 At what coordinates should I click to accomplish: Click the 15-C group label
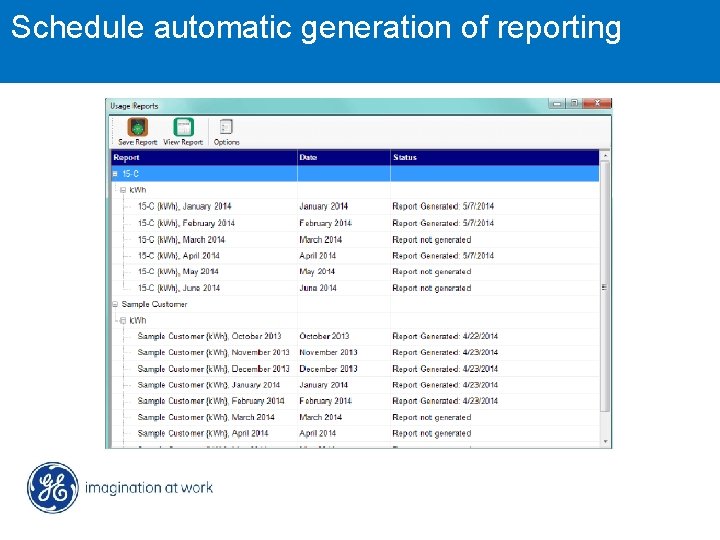[x=130, y=174]
